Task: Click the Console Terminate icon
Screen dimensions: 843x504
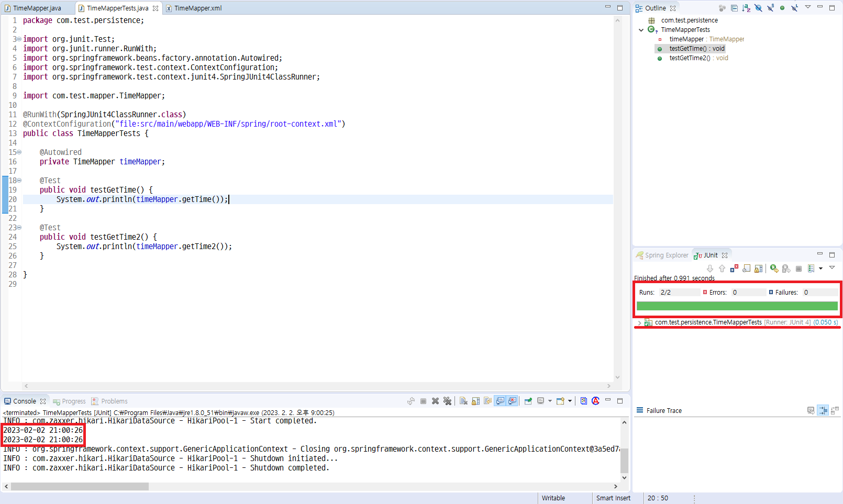Action: (x=423, y=401)
